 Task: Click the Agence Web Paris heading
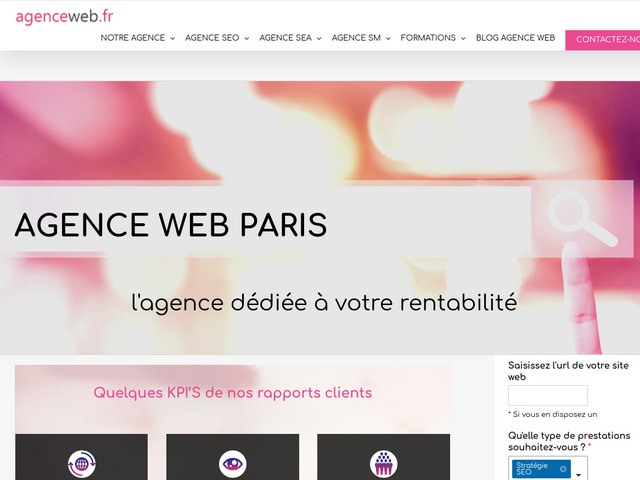click(171, 225)
